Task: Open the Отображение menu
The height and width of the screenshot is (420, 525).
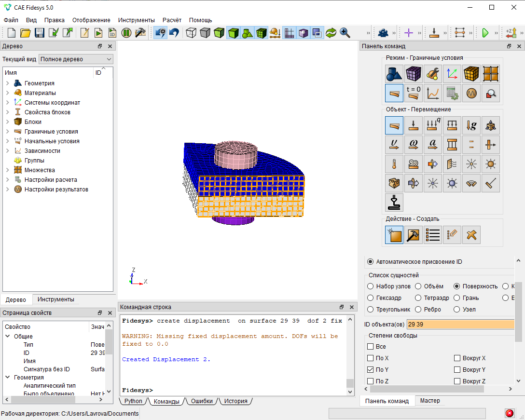Action: tap(91, 20)
